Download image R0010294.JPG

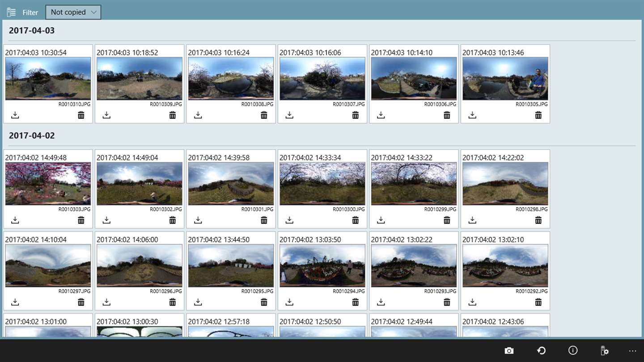coord(289,302)
